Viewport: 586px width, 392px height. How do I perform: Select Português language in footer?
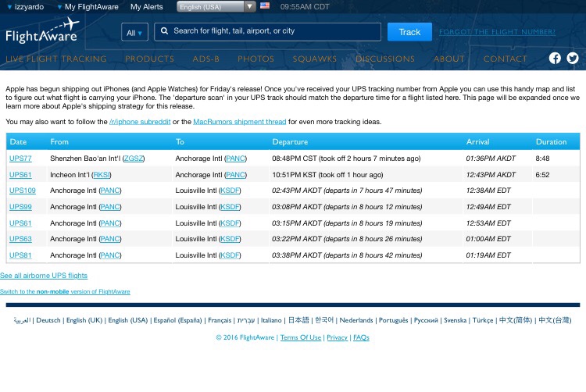point(394,320)
